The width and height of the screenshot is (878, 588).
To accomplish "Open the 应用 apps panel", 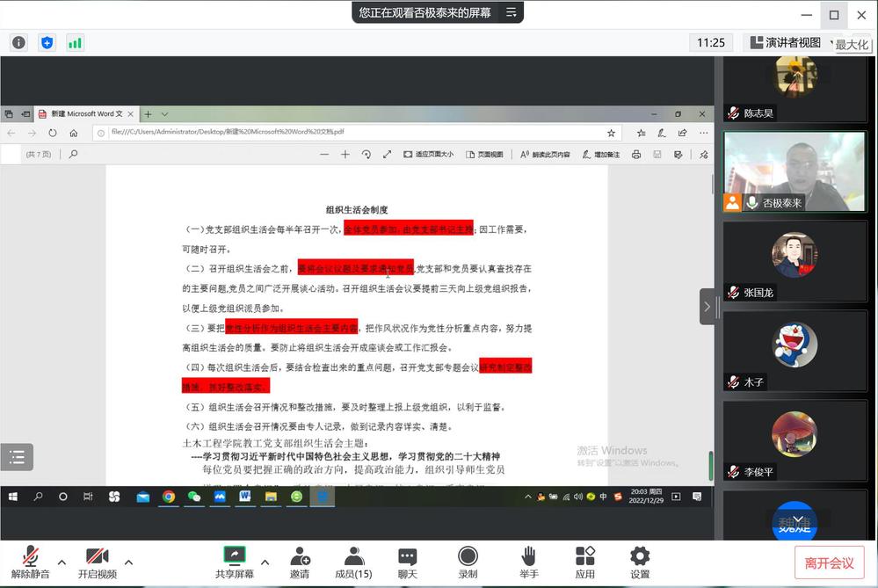I will click(584, 563).
